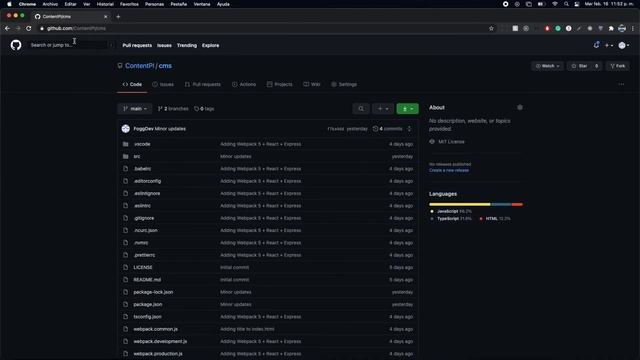The image size is (640, 360).
Task: Open the src folder
Action: point(137,156)
